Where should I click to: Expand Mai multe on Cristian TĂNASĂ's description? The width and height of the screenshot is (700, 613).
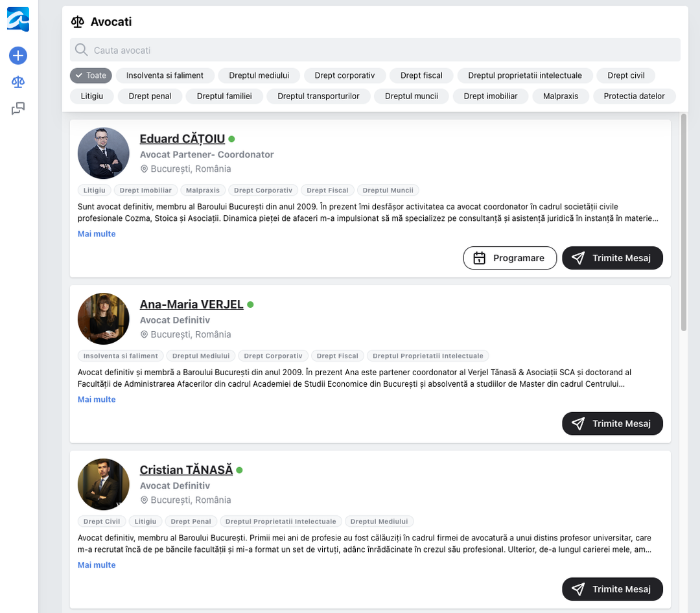point(97,565)
